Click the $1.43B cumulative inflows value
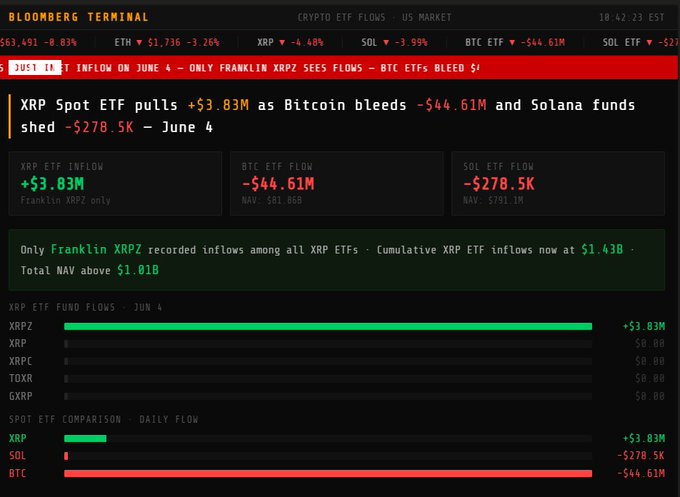Image resolution: width=680 pixels, height=497 pixels. [602, 249]
